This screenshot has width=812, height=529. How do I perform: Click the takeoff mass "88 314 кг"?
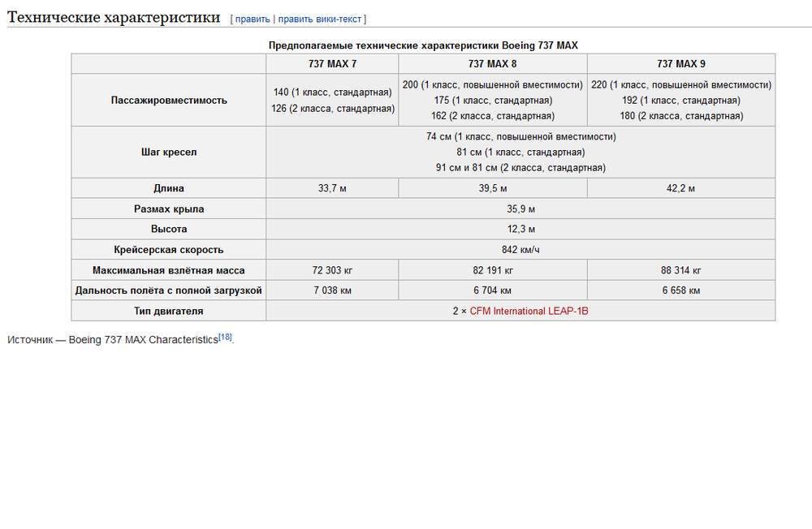coord(681,270)
